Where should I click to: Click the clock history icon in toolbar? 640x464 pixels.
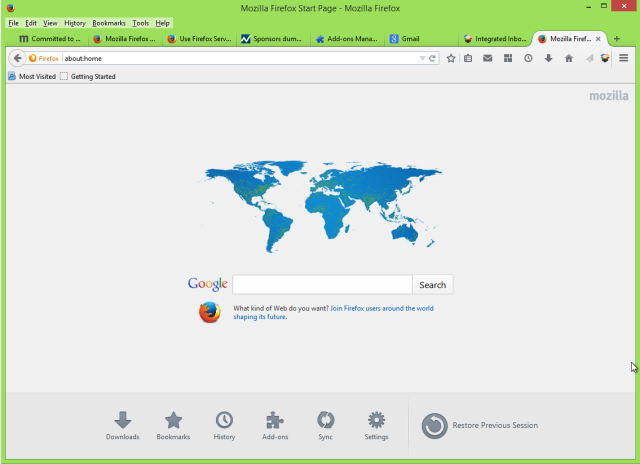[528, 58]
